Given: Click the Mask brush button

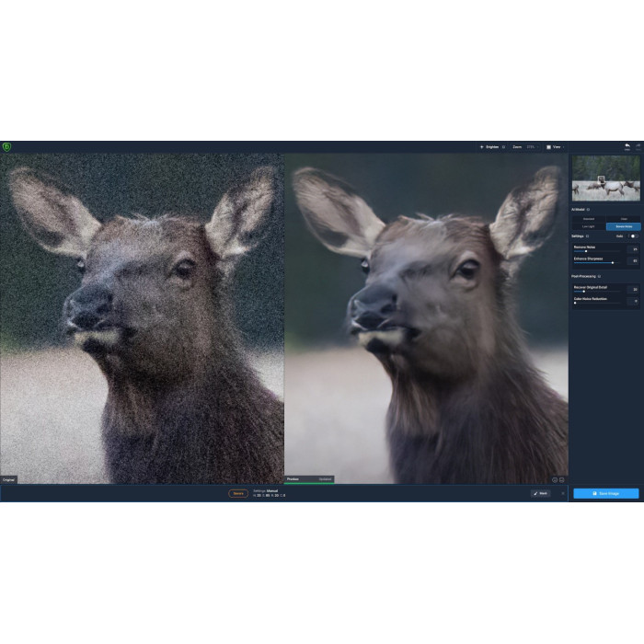Looking at the screenshot, I should click(x=540, y=493).
